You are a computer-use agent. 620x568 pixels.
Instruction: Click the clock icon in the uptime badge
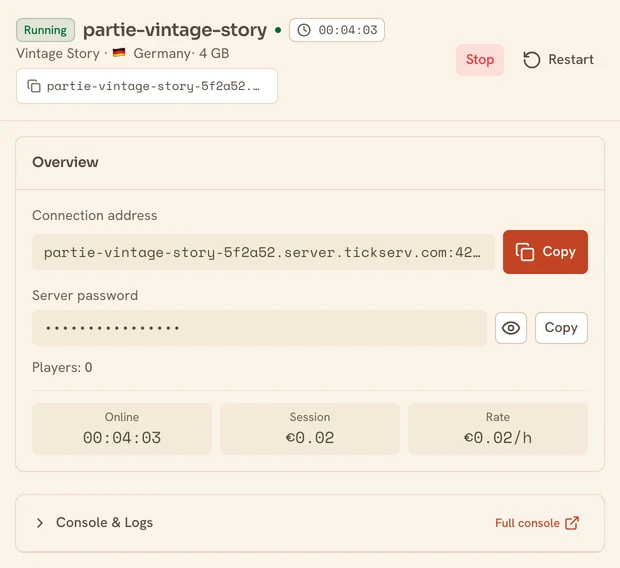(304, 30)
